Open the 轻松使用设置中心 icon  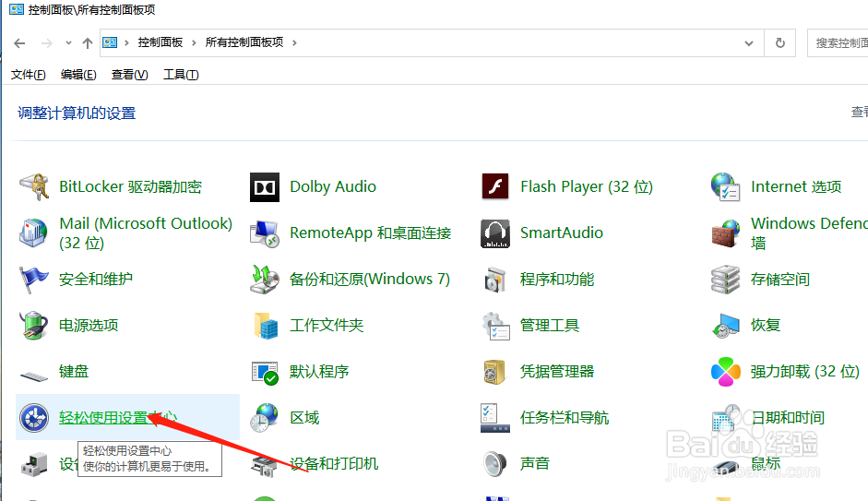coord(34,417)
